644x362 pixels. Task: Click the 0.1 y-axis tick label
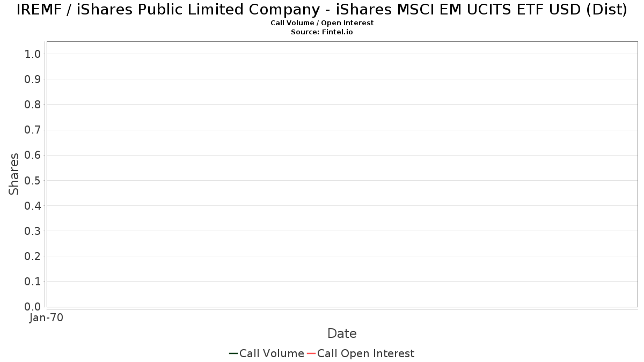[33, 282]
